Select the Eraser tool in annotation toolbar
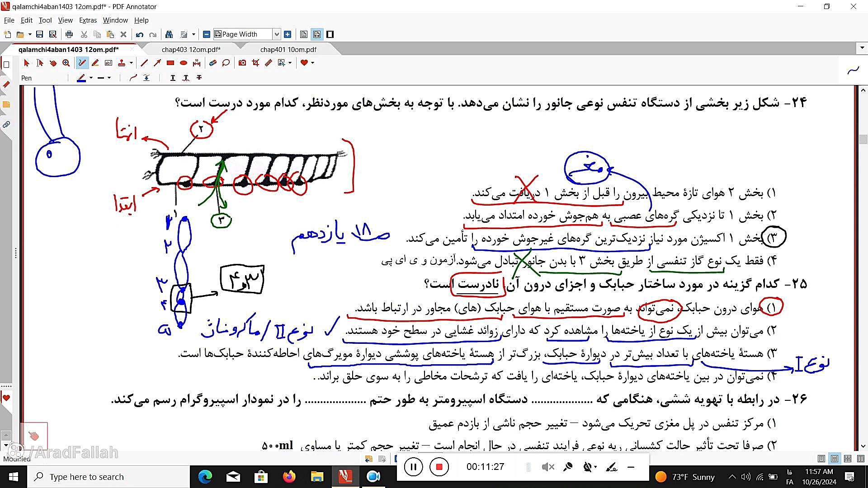Image resolution: width=868 pixels, height=488 pixels. 213,63
